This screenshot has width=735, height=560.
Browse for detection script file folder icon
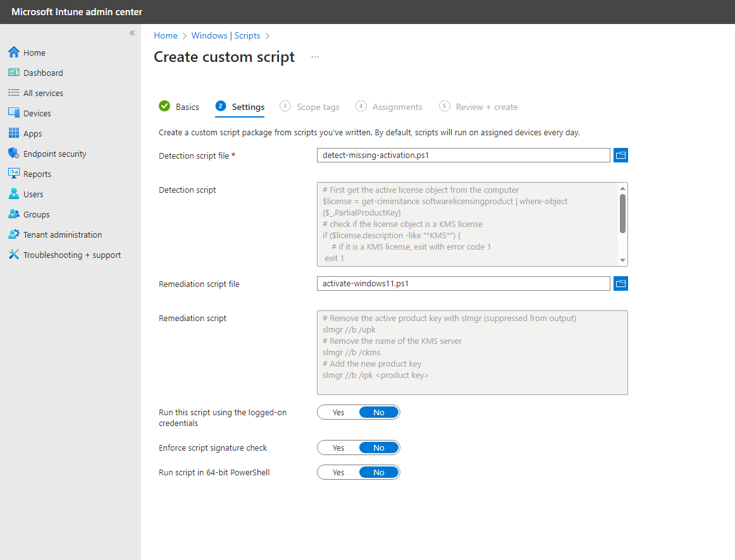621,155
